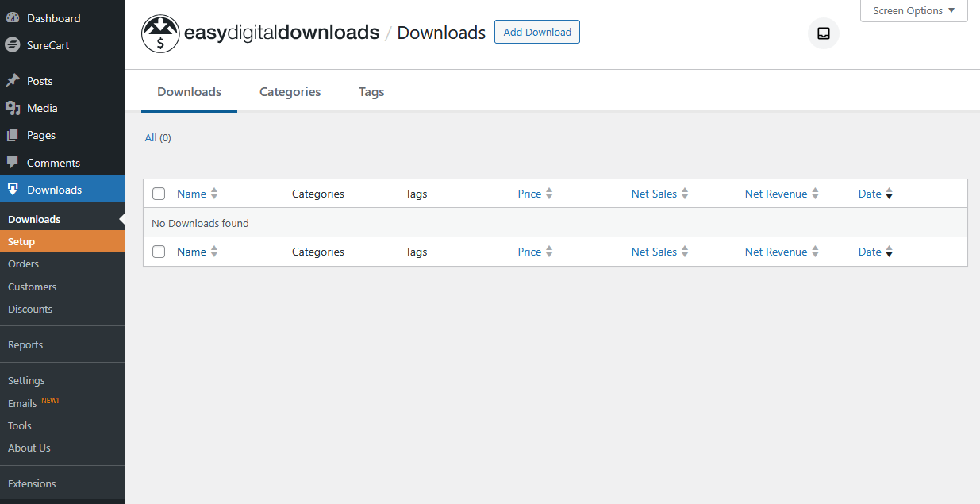Image resolution: width=980 pixels, height=504 pixels.
Task: Sort by Name using top header link
Action: [x=191, y=194]
